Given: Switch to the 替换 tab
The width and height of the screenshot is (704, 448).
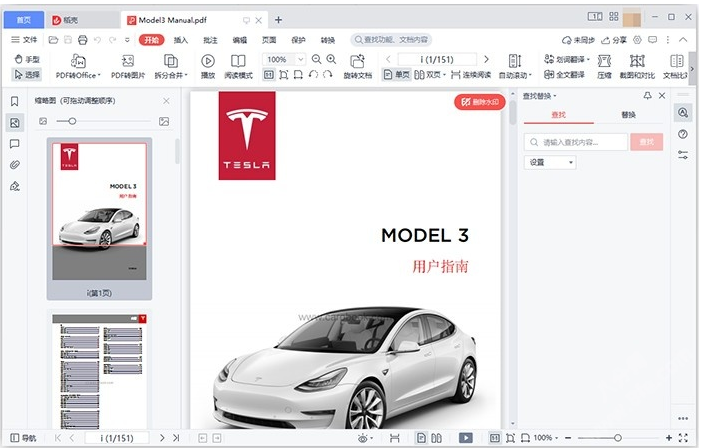Looking at the screenshot, I should (x=627, y=116).
